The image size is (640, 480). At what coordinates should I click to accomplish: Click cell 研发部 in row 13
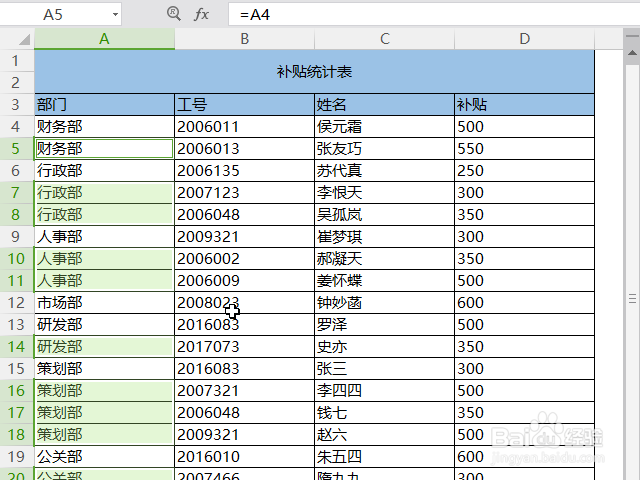click(x=104, y=325)
